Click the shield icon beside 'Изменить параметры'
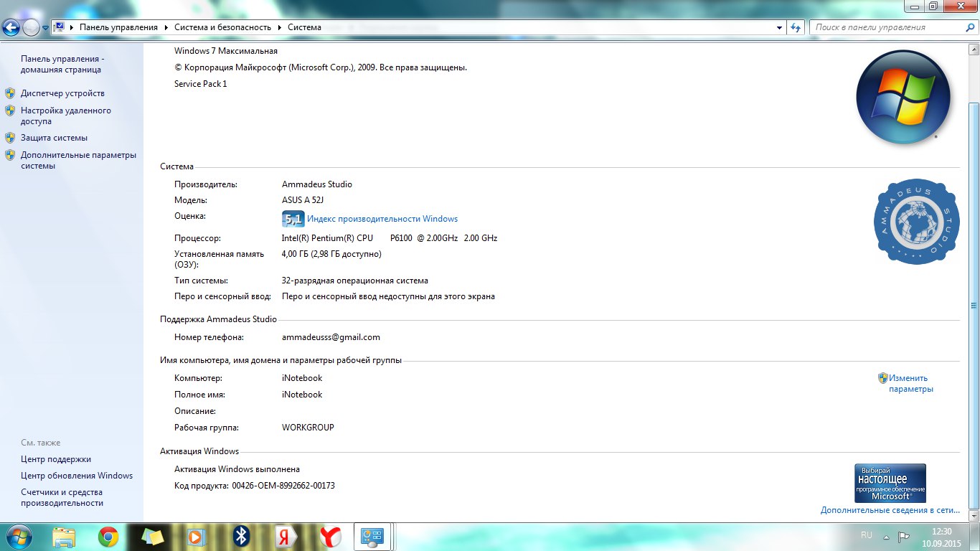The image size is (980, 551). click(x=883, y=378)
